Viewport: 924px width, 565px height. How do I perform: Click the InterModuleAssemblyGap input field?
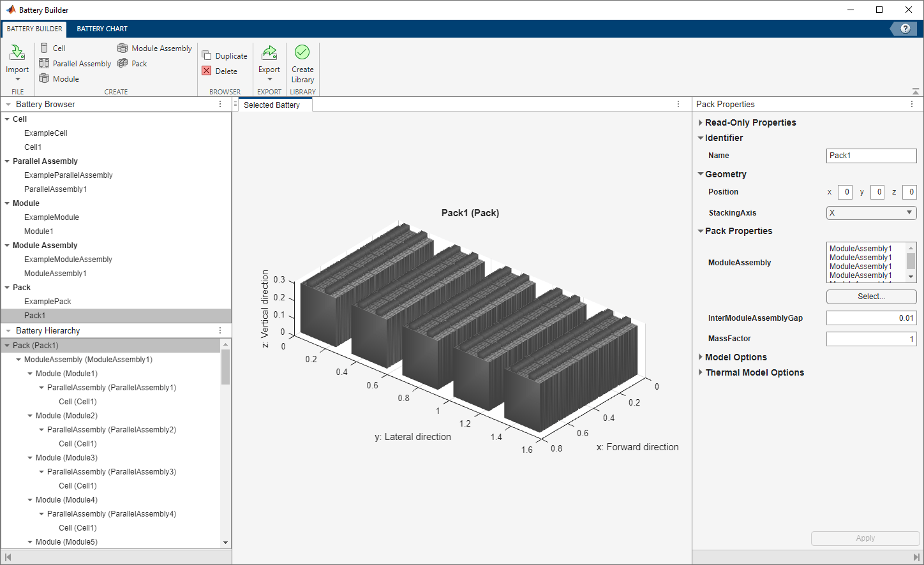coord(871,318)
